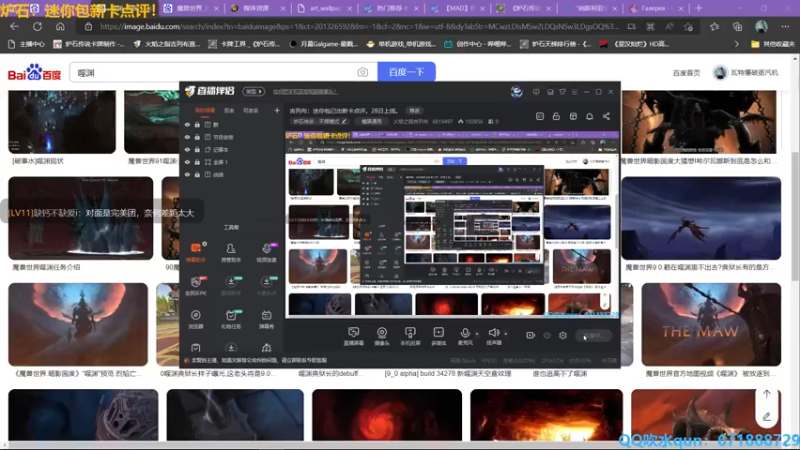Open the PK tool with the HOT badge
The width and height of the screenshot is (800, 450).
pos(195,286)
